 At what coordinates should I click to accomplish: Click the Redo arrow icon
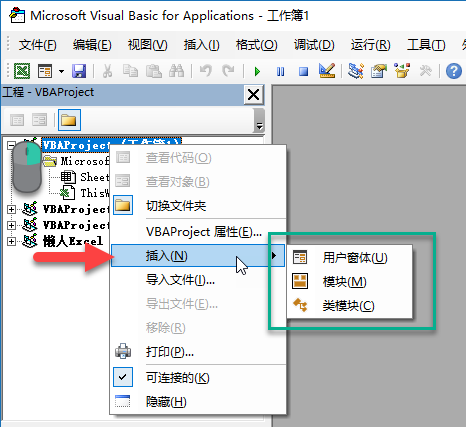coord(228,71)
